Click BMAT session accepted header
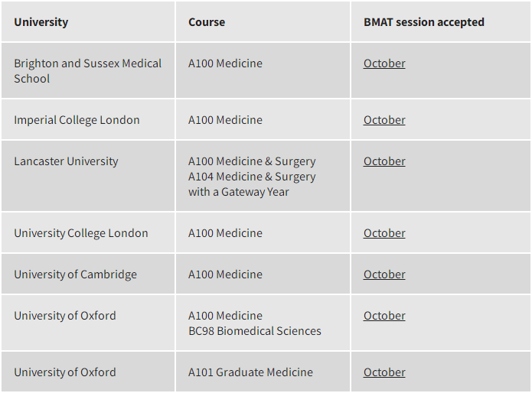 point(424,22)
